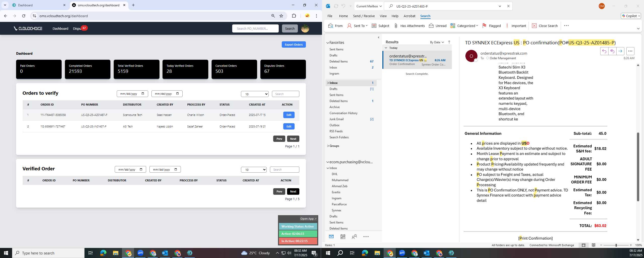This screenshot has width=644, height=258.
Task: Open Task View on the left taskbar
Action: click(91, 253)
